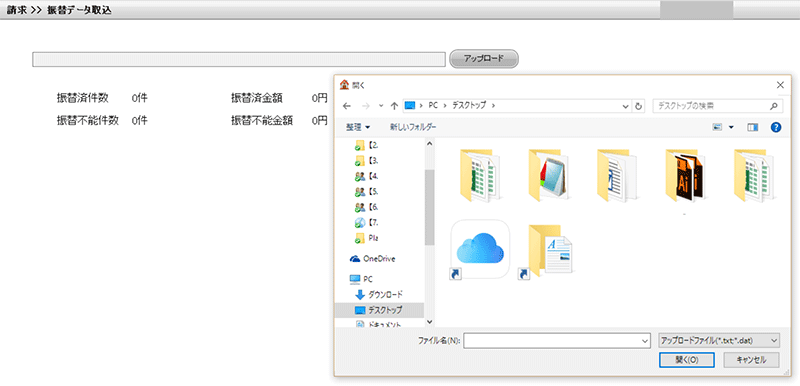Go back with the left arrow

click(347, 106)
